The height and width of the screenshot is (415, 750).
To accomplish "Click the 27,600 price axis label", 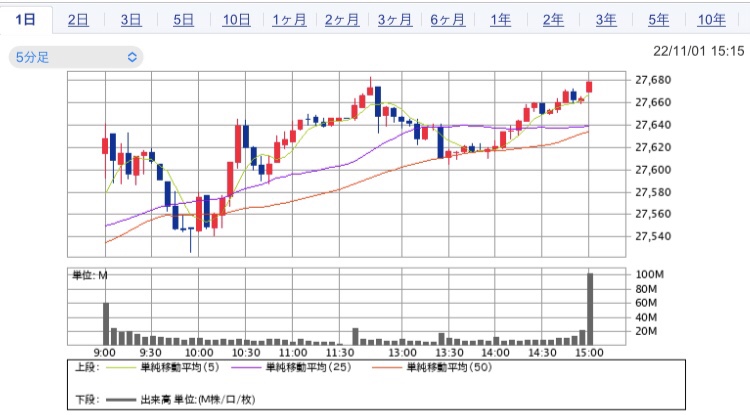I will (653, 170).
